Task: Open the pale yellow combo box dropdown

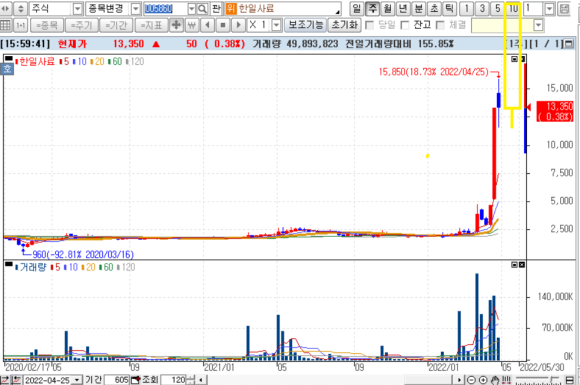Action: 538,25
